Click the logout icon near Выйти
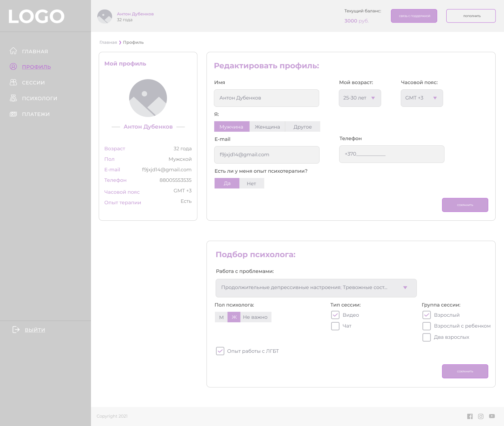 click(x=16, y=329)
